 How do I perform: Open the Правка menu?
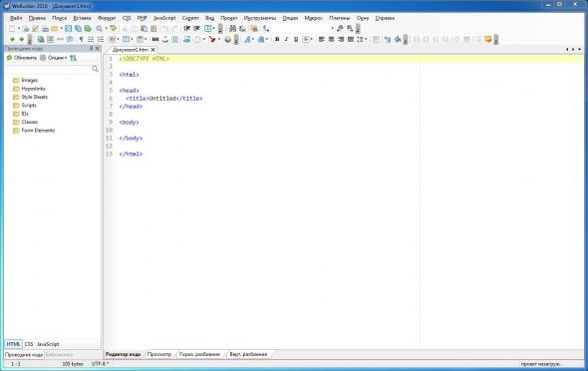pyautogui.click(x=37, y=18)
